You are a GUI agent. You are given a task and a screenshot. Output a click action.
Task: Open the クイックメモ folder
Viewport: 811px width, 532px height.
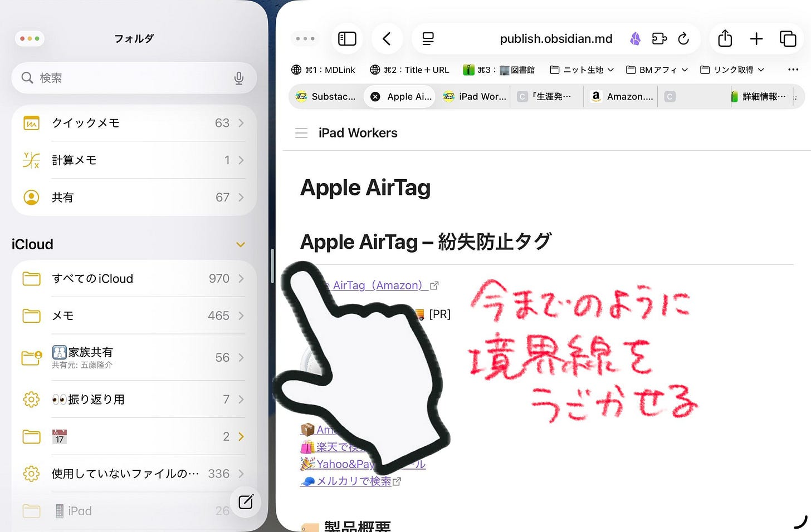pyautogui.click(x=134, y=123)
